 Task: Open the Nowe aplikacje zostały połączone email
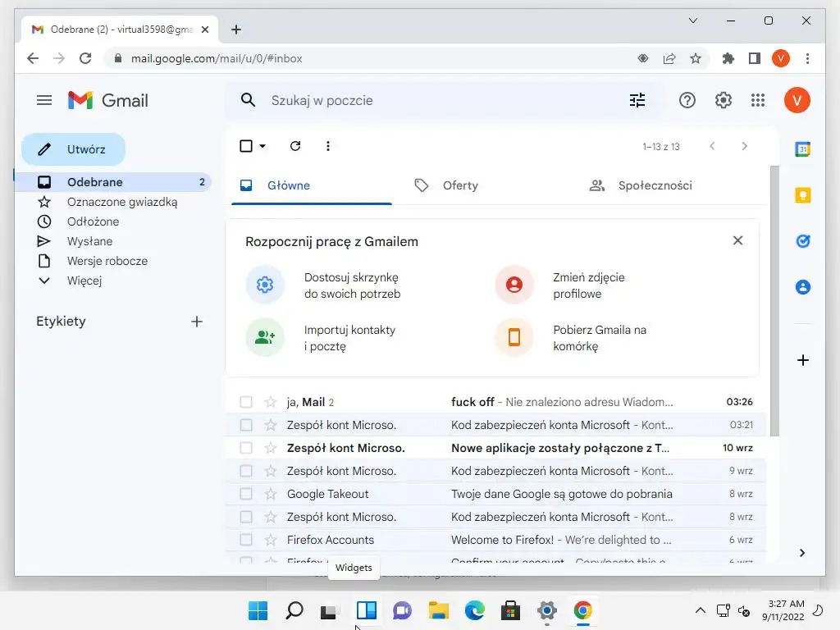(x=495, y=448)
